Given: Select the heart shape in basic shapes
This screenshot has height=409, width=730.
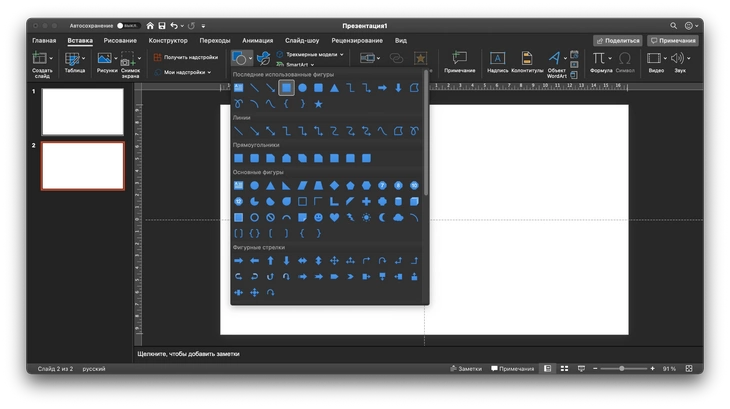Looking at the screenshot, I should (x=334, y=217).
